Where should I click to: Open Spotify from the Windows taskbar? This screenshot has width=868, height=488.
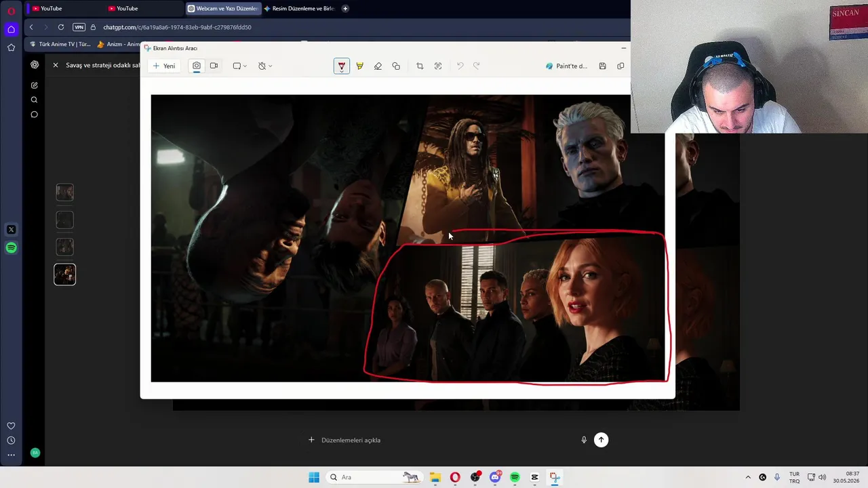click(515, 477)
